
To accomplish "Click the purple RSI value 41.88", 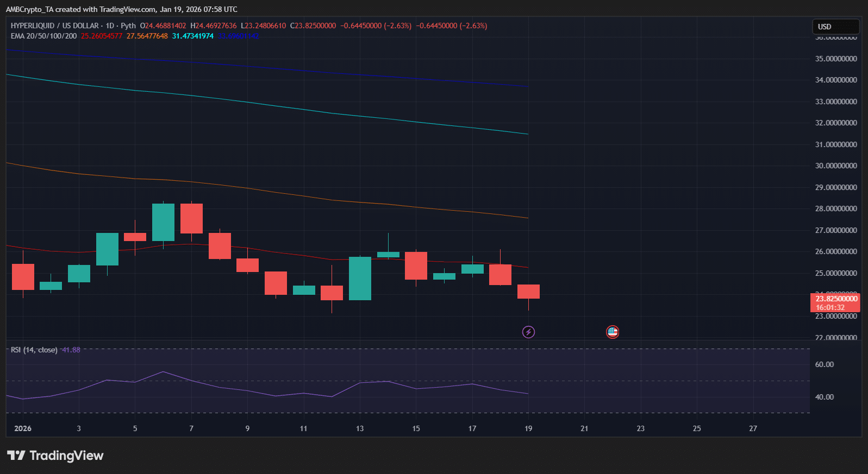I will (x=71, y=350).
